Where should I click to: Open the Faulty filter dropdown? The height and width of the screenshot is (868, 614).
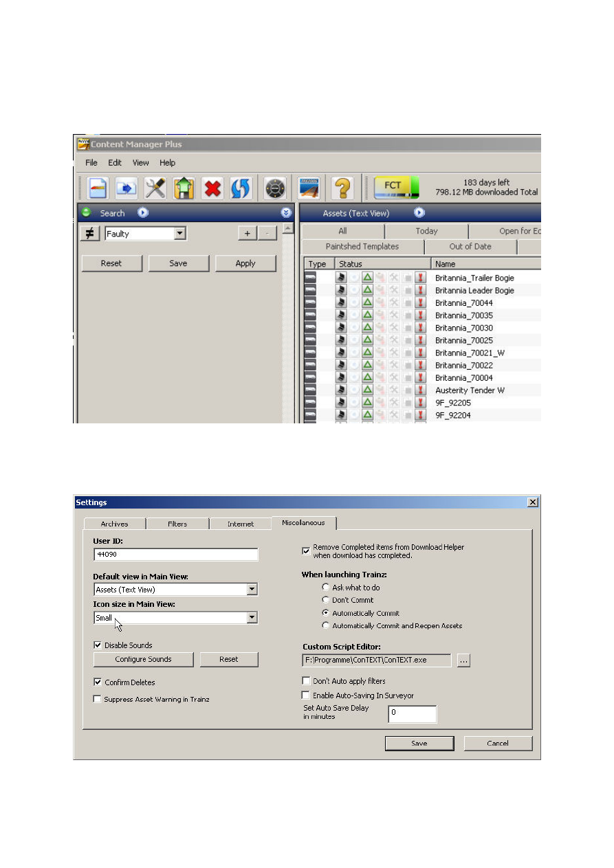click(179, 234)
